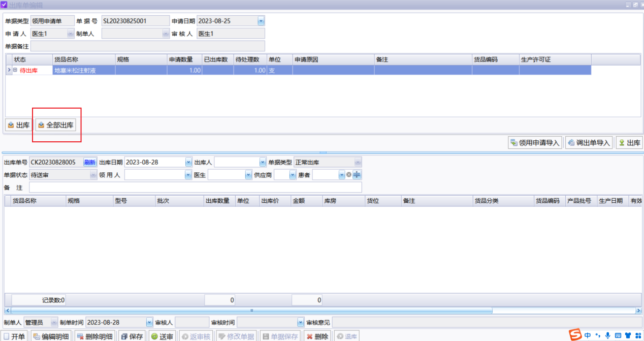Open the 制单时间 date dropdown at bottom

tap(149, 322)
